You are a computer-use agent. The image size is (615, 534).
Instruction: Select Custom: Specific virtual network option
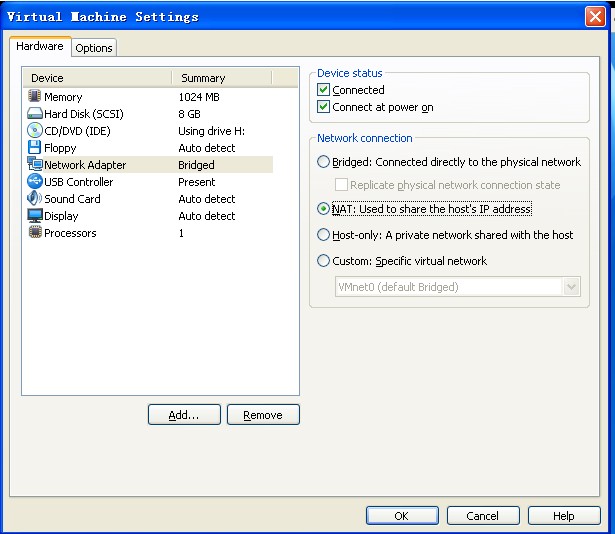323,261
